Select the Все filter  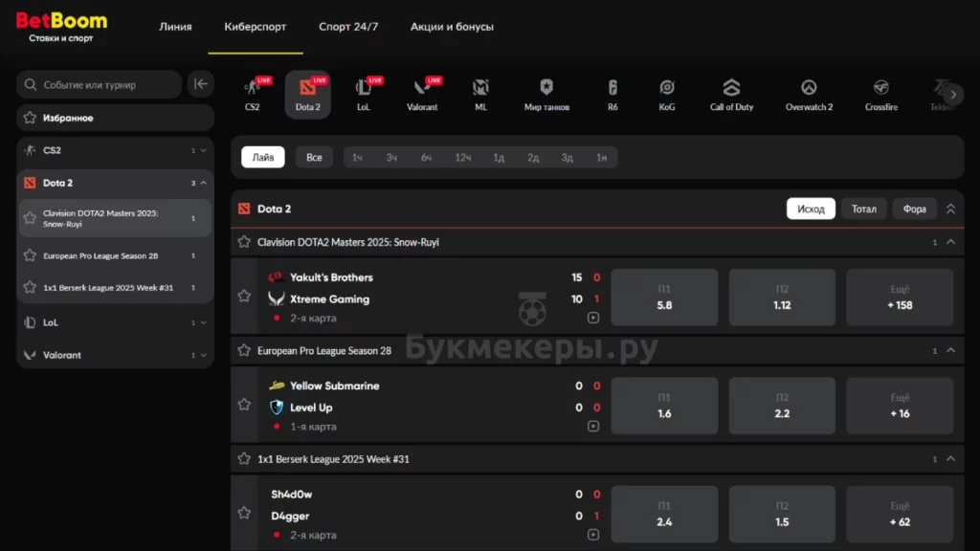point(314,158)
